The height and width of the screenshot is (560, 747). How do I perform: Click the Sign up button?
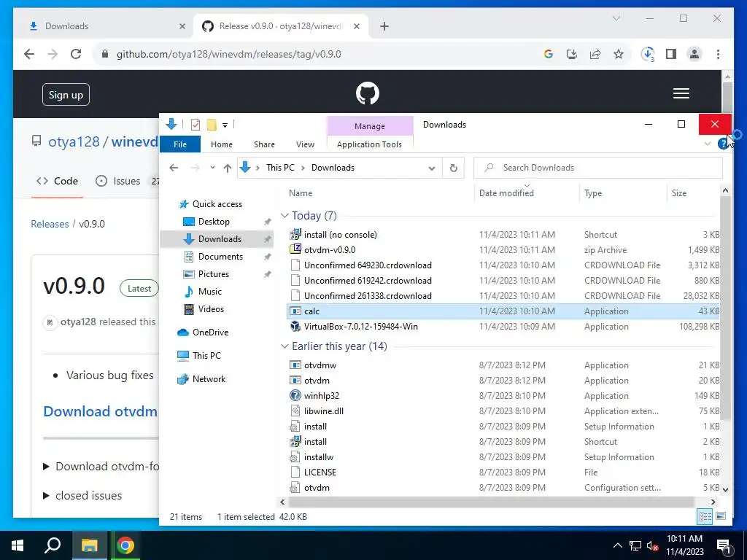point(66,95)
